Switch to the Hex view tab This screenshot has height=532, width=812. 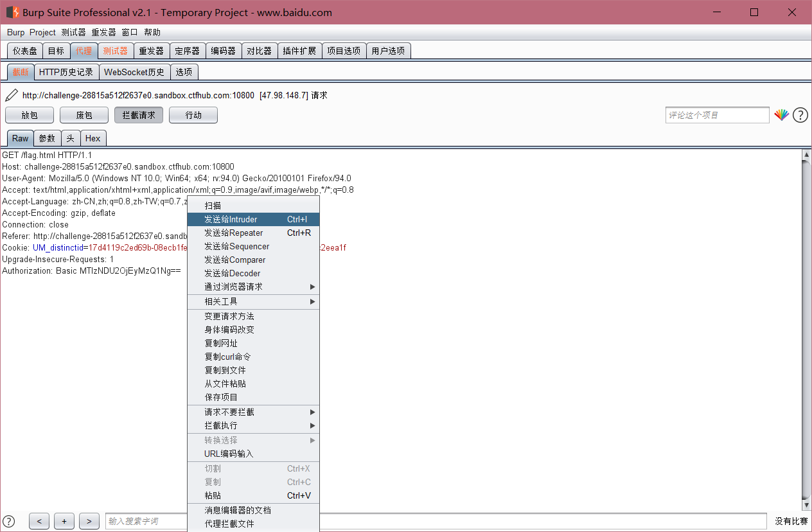(93, 138)
